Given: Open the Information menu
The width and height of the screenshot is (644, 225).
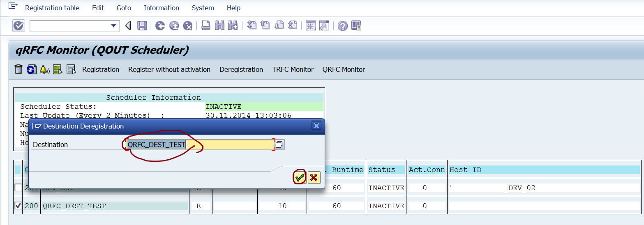Looking at the screenshot, I should click(161, 8).
